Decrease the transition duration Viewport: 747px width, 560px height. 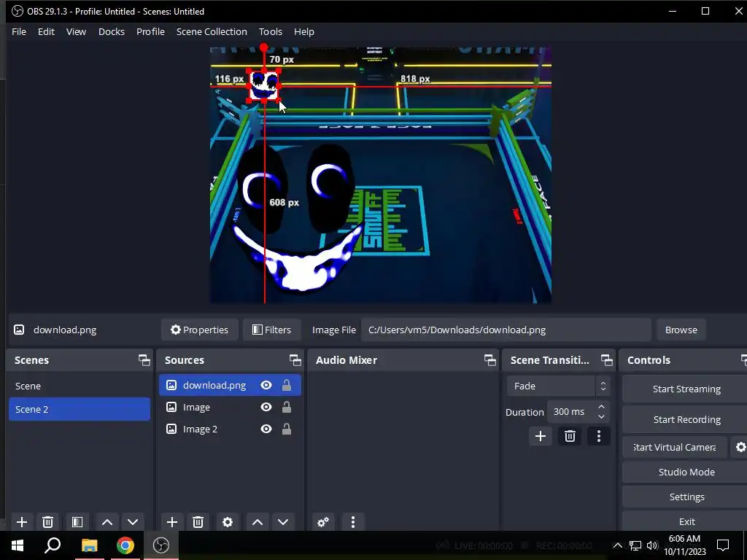pos(601,416)
